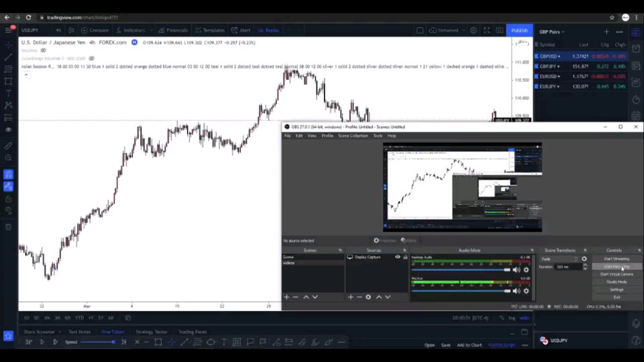This screenshot has width=644, height=362.
Task: Click Start Streaming in OBS Controls
Action: [616, 259]
